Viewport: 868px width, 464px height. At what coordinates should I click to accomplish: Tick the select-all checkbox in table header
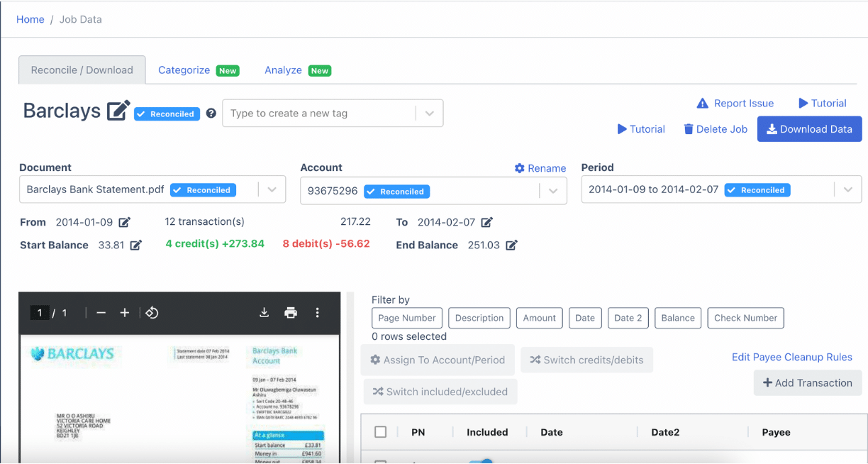(381, 432)
